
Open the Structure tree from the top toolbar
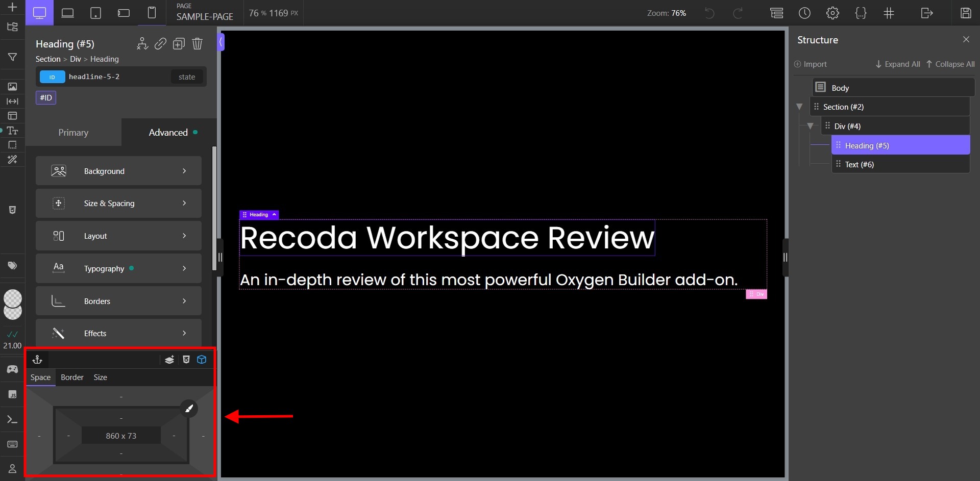click(x=776, y=13)
